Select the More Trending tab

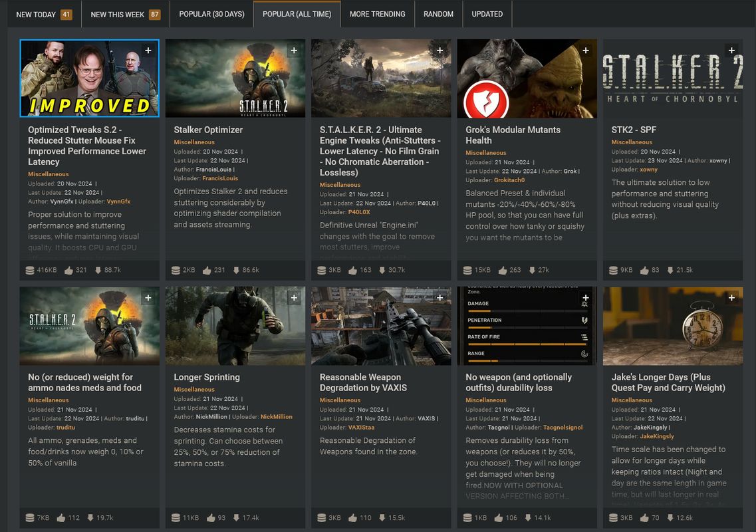pyautogui.click(x=377, y=14)
